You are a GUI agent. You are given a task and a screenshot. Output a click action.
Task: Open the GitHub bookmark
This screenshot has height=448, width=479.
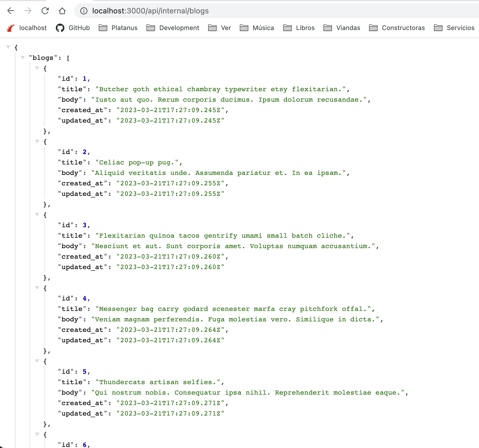point(73,28)
